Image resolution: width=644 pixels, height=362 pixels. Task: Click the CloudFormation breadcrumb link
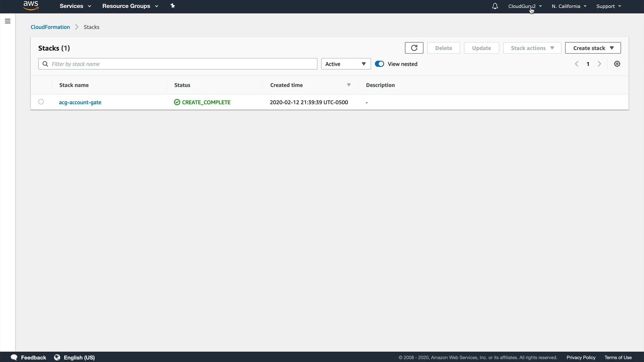50,27
